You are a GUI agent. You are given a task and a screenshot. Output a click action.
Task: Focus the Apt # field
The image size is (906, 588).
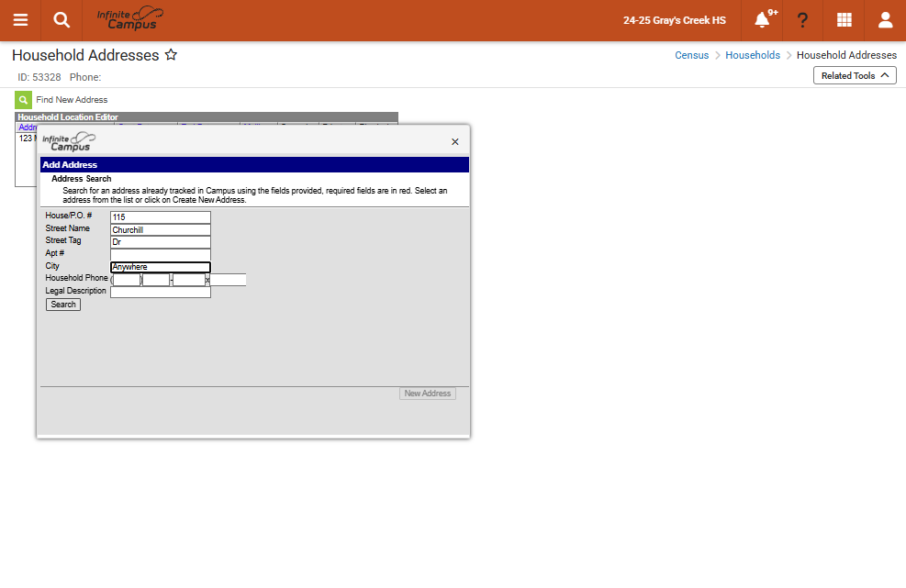coord(160,255)
